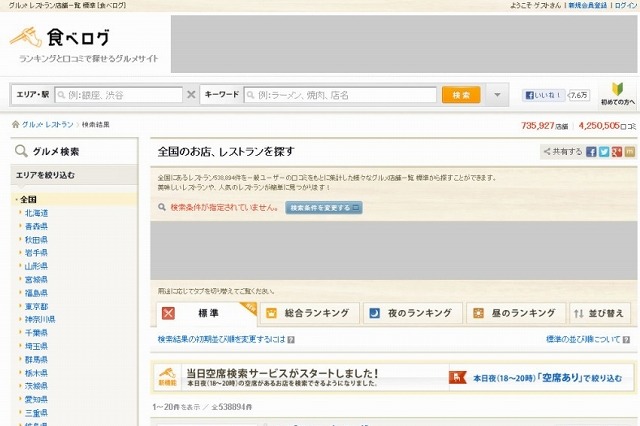Narrow area to 東京都
The width and height of the screenshot is (640, 426).
(36, 306)
